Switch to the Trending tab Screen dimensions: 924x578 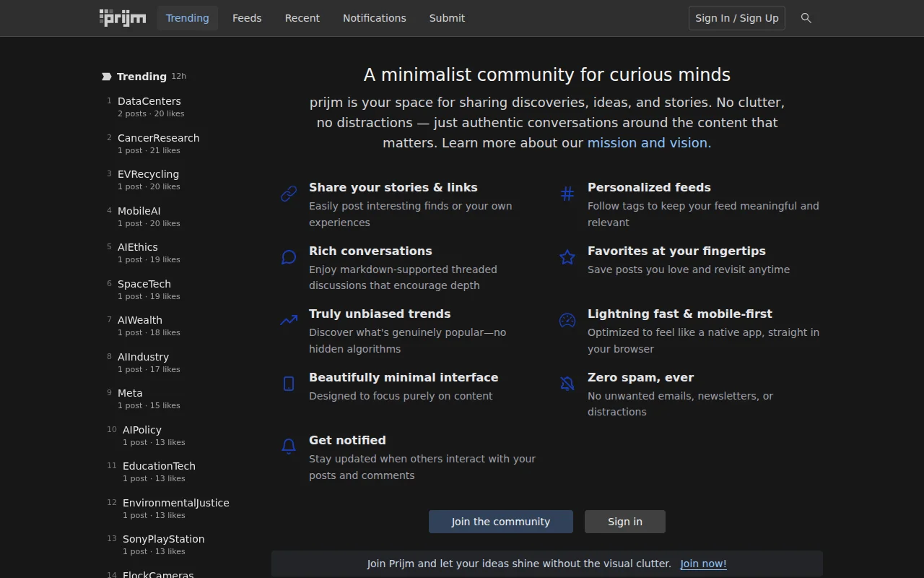click(x=188, y=18)
